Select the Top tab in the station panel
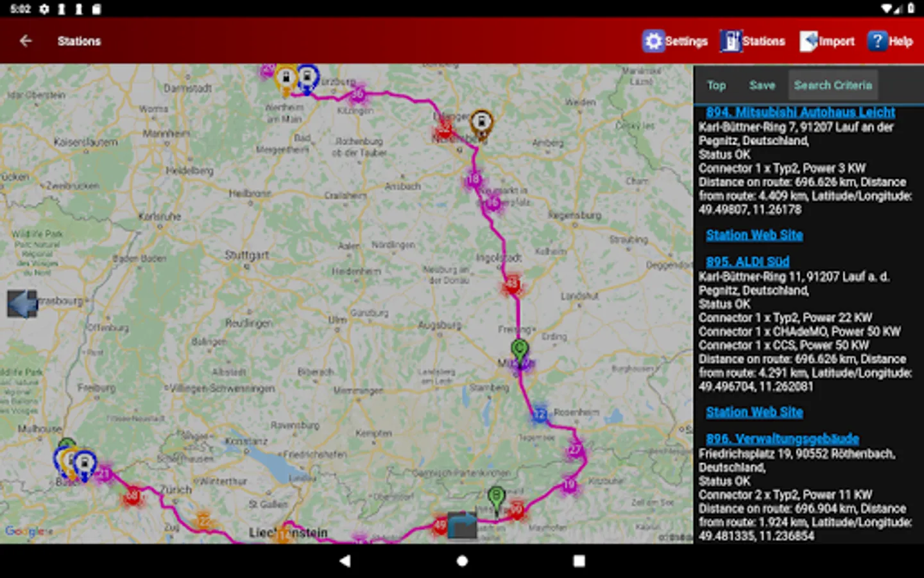Image resolution: width=924 pixels, height=578 pixels. [716, 85]
